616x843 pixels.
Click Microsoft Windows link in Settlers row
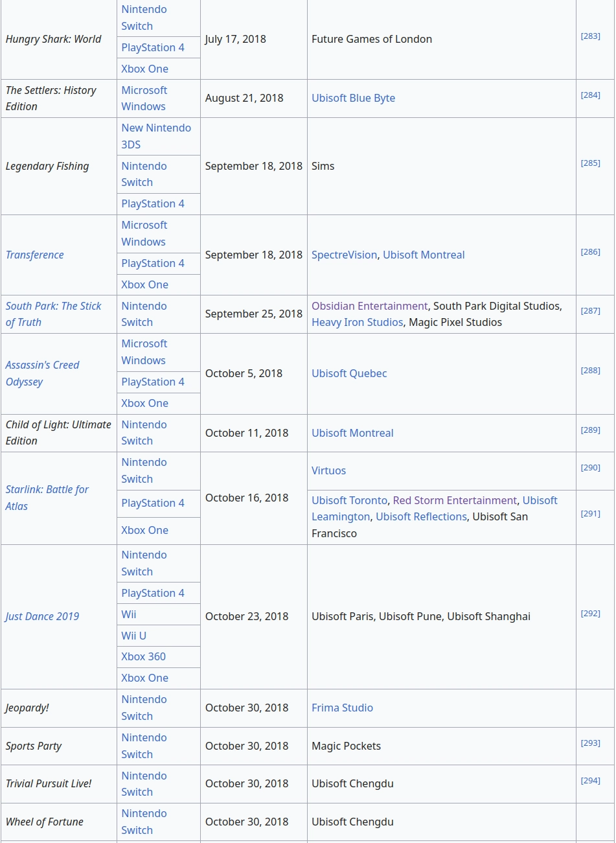[144, 98]
